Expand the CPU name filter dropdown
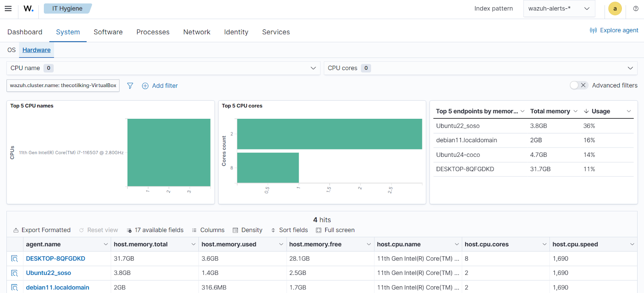This screenshot has height=293, width=644. [163, 68]
